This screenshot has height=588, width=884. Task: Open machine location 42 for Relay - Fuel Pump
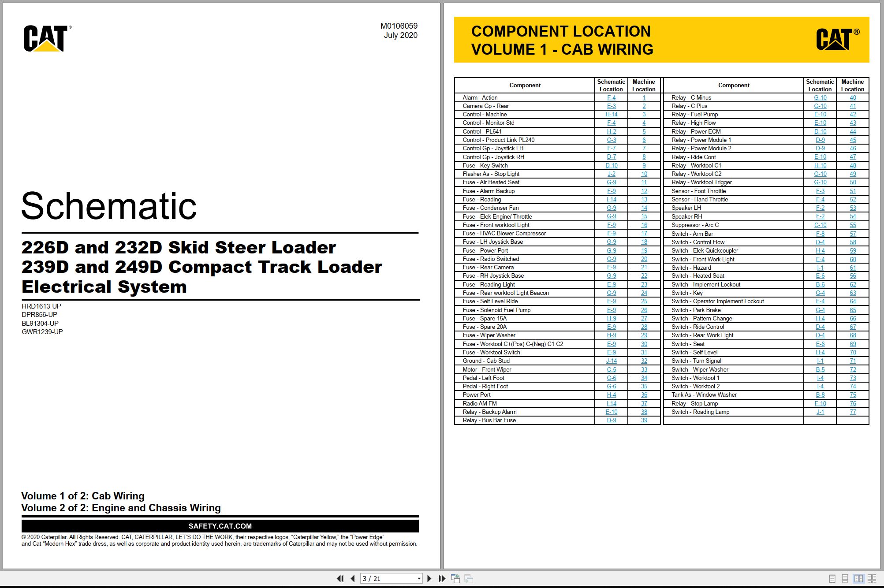(x=853, y=115)
